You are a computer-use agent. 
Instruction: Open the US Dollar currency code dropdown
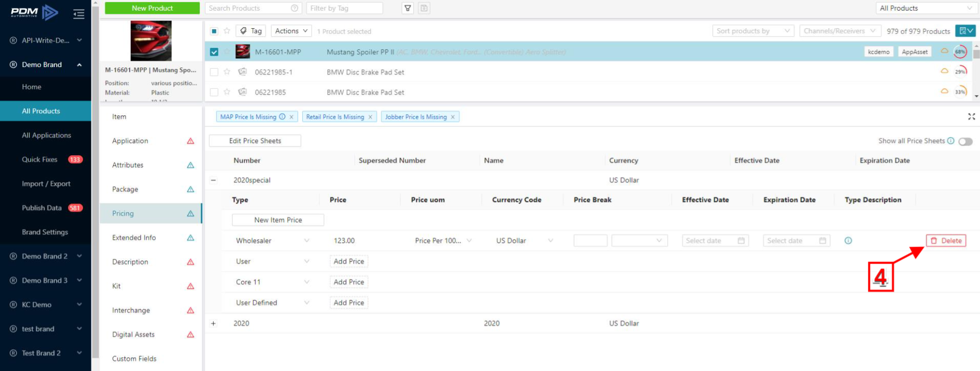click(525, 241)
